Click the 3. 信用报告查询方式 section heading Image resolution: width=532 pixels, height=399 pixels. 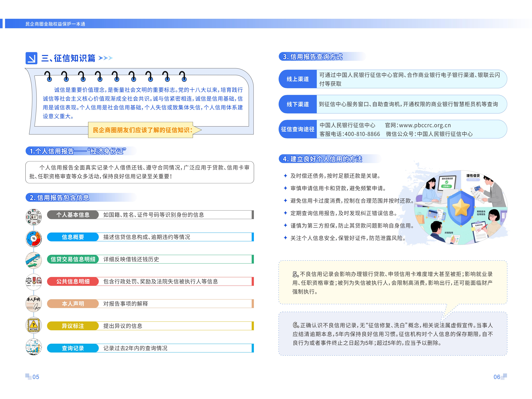(x=313, y=57)
